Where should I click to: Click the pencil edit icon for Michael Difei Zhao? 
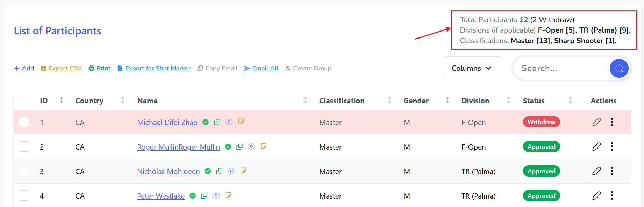(596, 122)
